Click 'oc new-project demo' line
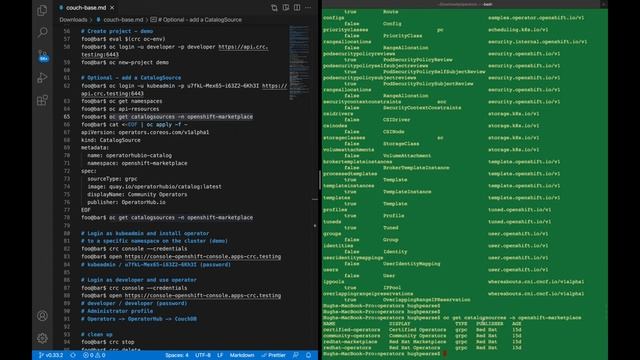 139,62
